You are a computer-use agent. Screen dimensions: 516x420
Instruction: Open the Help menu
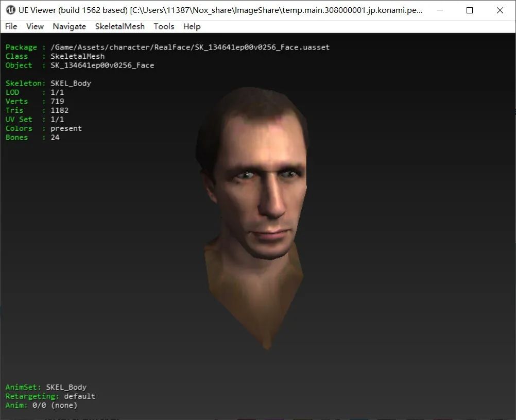tap(192, 26)
